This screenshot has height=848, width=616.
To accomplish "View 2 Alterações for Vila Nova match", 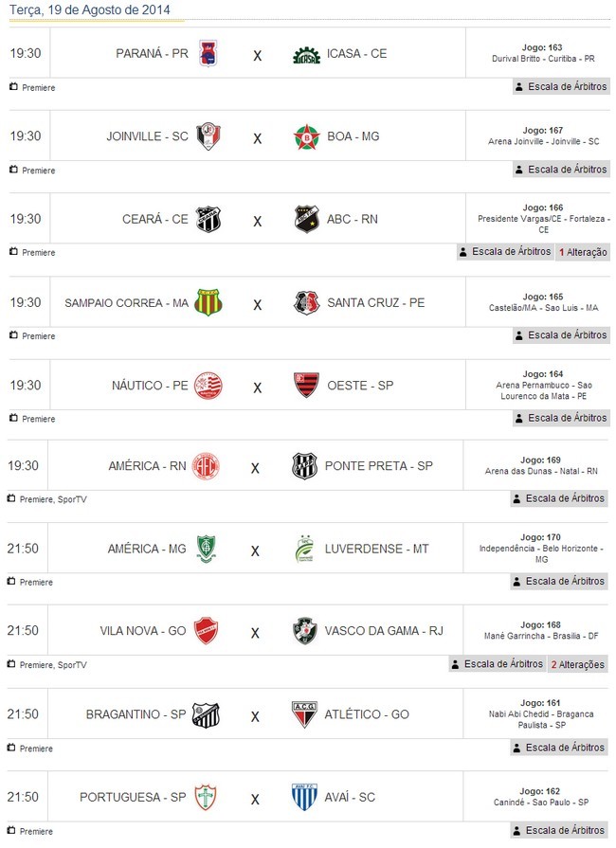I will (577, 664).
